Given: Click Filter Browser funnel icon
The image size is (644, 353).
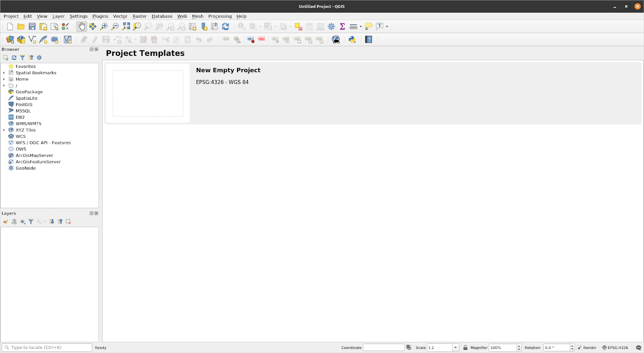Looking at the screenshot, I should (23, 57).
